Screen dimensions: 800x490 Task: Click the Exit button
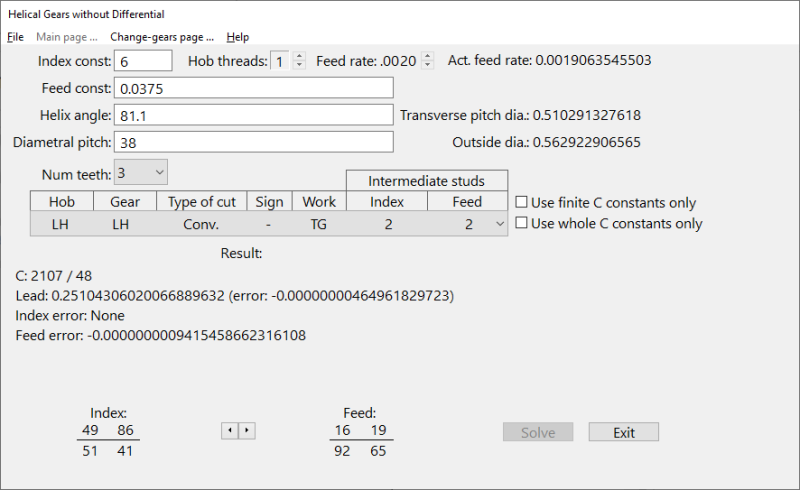[623, 432]
